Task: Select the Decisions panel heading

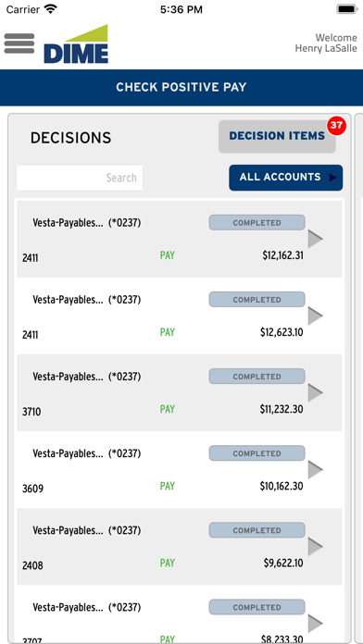Action: pyautogui.click(x=70, y=138)
